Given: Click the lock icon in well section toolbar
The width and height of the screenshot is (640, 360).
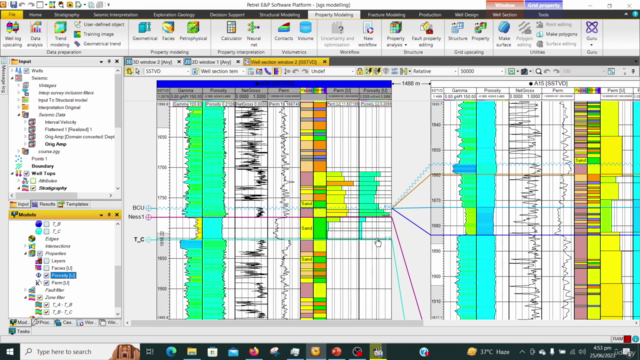Looking at the screenshot, I should click(360, 71).
